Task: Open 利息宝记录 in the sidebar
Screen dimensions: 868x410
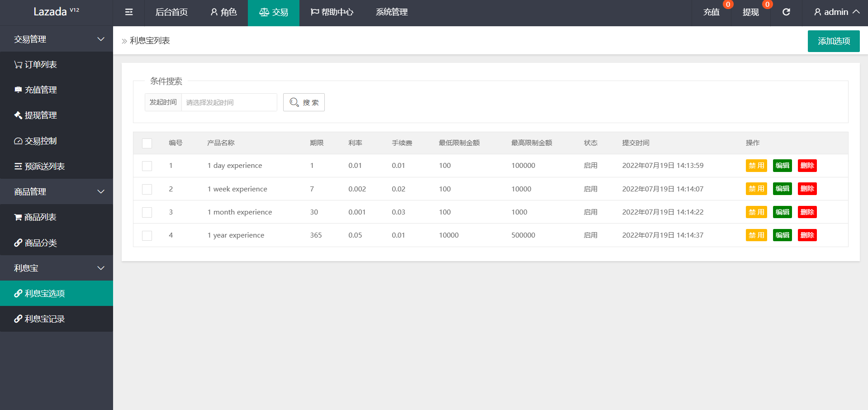Action: [x=57, y=319]
